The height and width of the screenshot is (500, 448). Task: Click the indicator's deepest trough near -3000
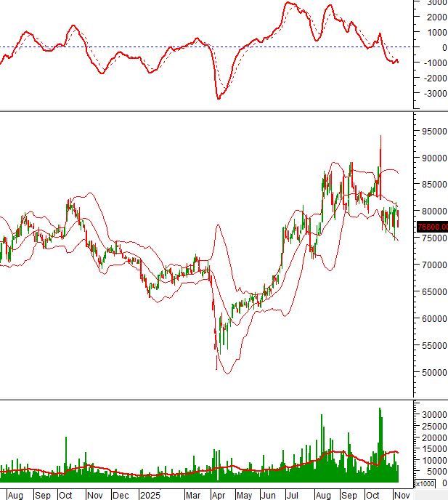click(x=219, y=97)
